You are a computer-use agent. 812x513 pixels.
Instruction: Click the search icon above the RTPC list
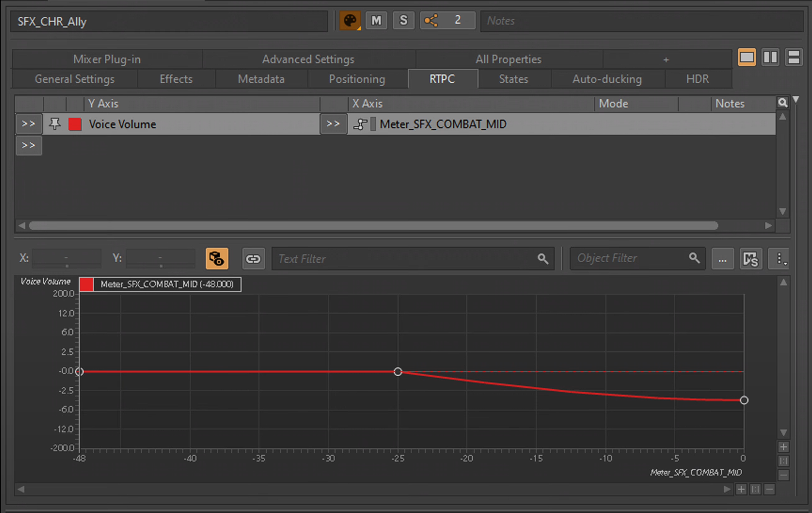coord(782,103)
